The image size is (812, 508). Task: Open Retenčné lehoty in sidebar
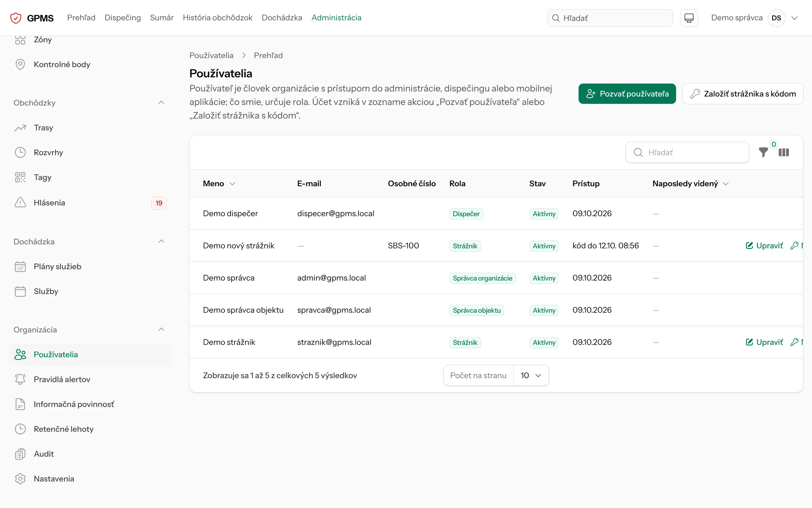pyautogui.click(x=90, y=429)
